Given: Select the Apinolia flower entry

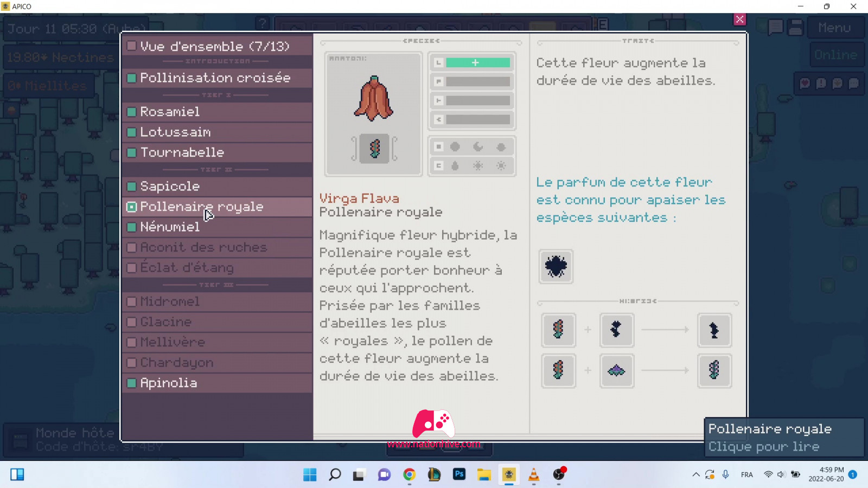Looking at the screenshot, I should (x=218, y=383).
